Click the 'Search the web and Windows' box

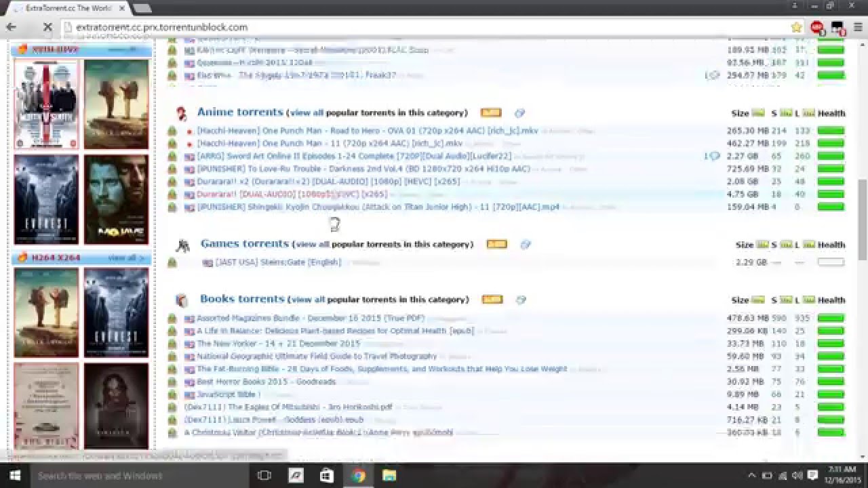coord(139,476)
